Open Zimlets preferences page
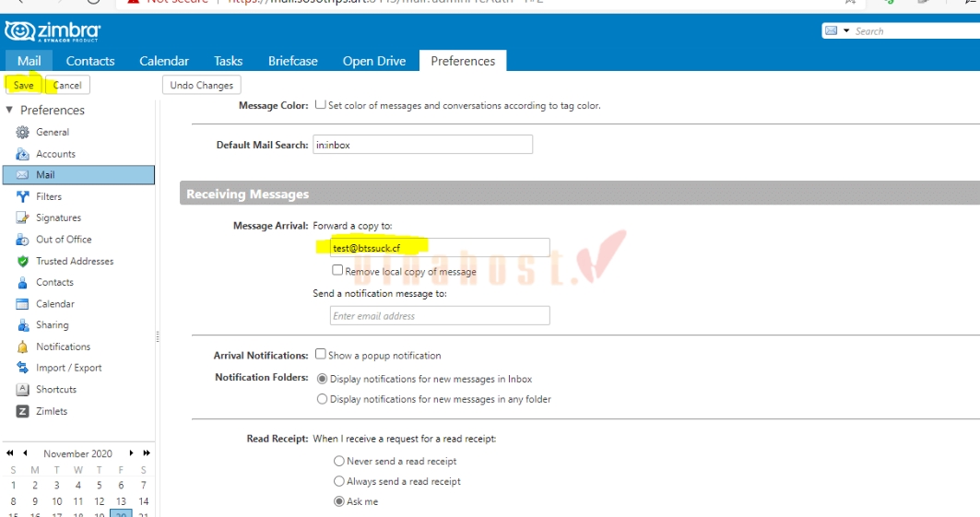980x517 pixels. (52, 411)
